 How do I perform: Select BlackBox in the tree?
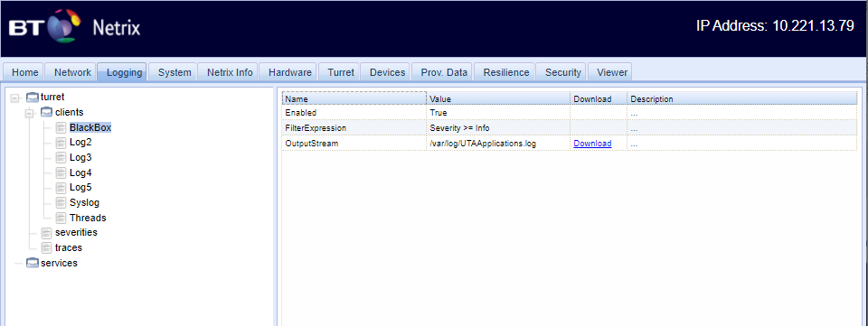click(90, 127)
